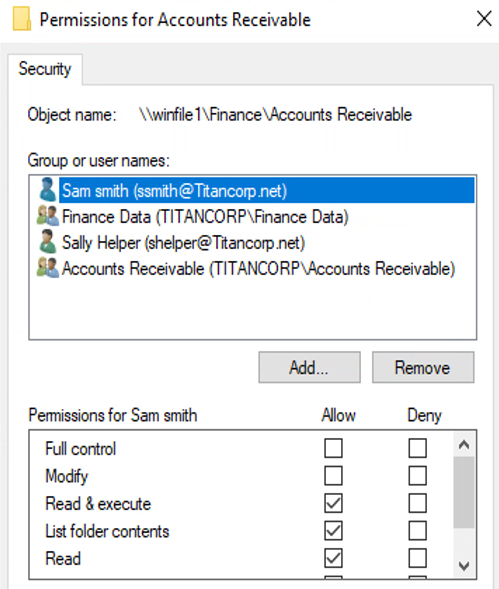Check Deny box for Modify
Image resolution: width=499 pixels, height=589 pixels.
[x=417, y=476]
